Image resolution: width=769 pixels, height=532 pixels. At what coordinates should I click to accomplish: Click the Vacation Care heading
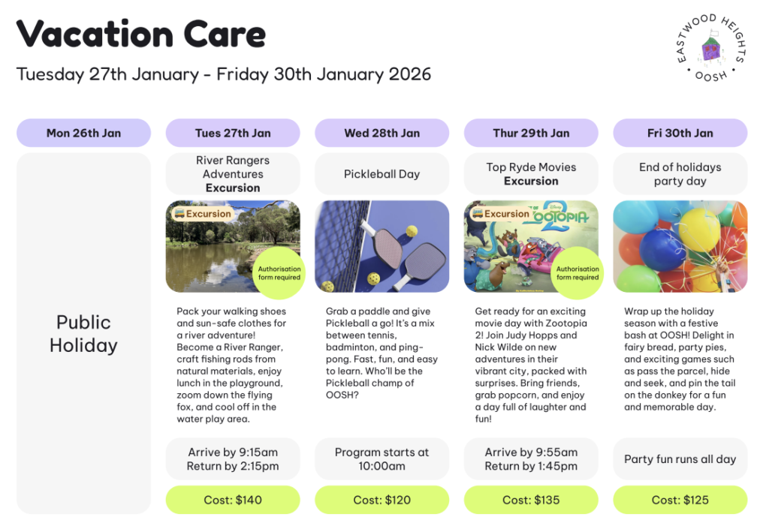pyautogui.click(x=141, y=34)
